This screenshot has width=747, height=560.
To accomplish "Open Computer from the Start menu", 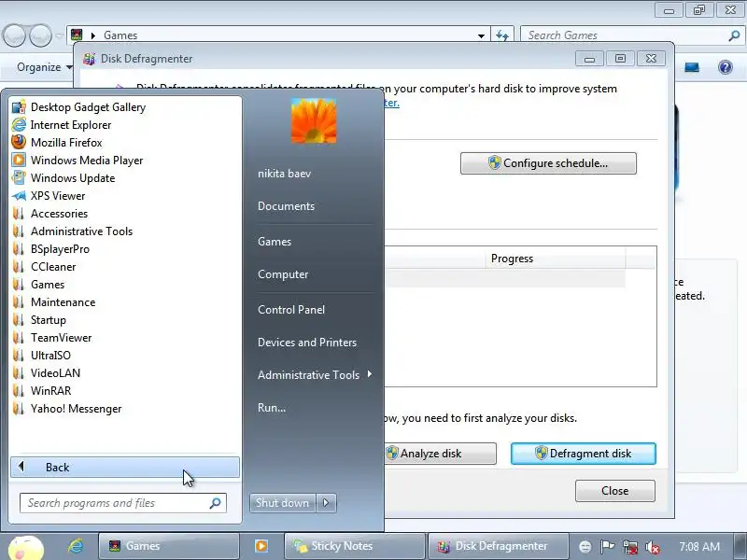I will coord(283,274).
